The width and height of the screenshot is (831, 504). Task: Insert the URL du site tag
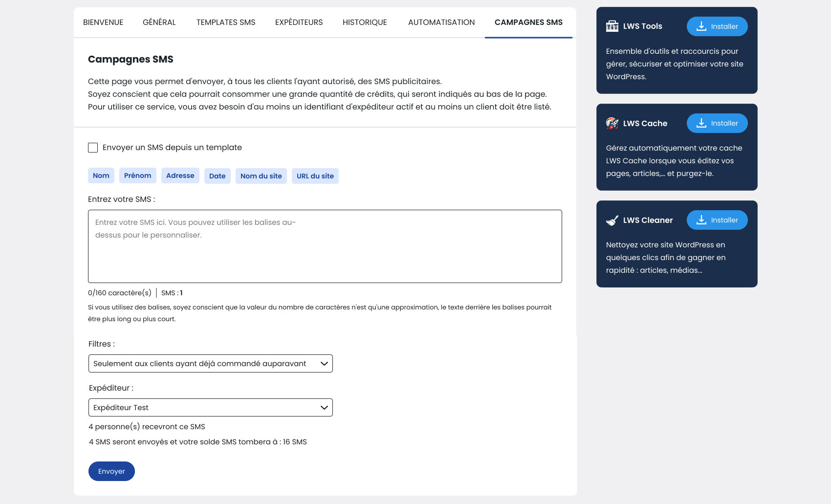tap(315, 176)
